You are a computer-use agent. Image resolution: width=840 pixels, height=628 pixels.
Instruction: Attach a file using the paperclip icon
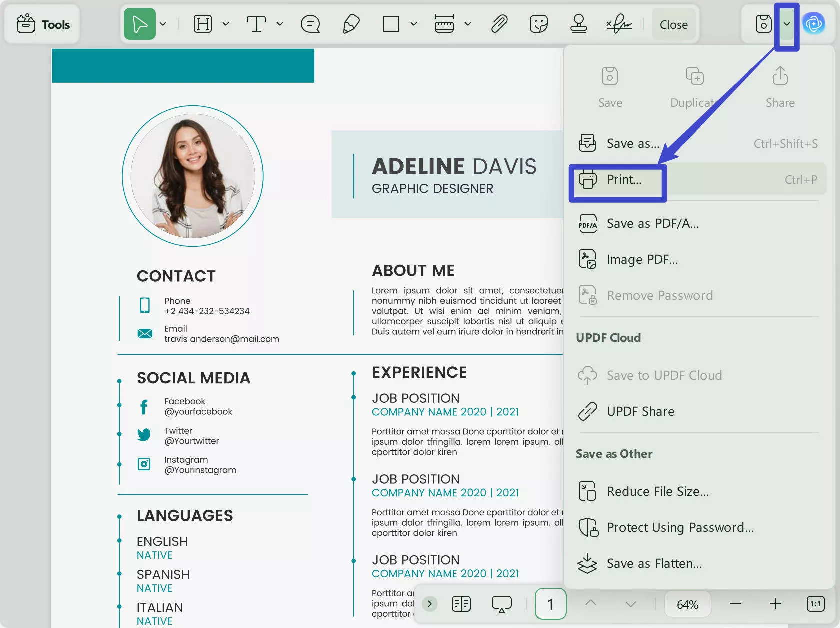(x=499, y=23)
